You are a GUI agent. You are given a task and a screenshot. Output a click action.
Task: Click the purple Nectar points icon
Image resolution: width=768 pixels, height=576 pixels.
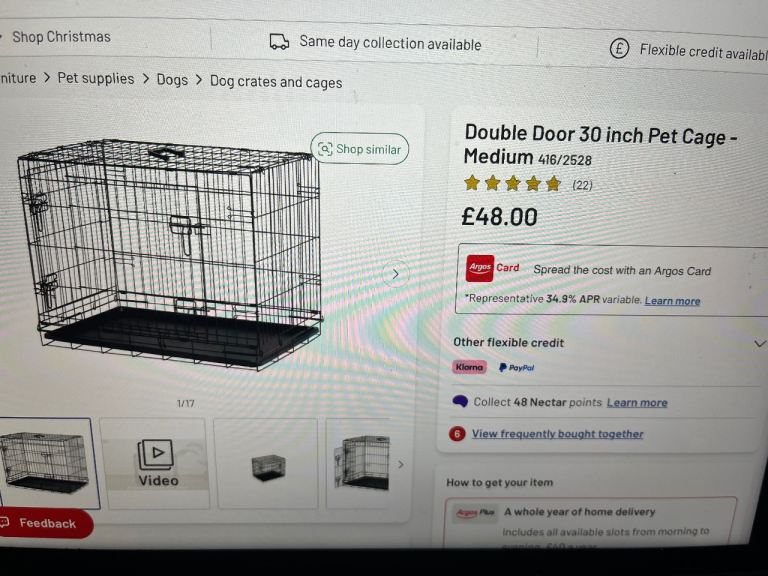coord(460,401)
